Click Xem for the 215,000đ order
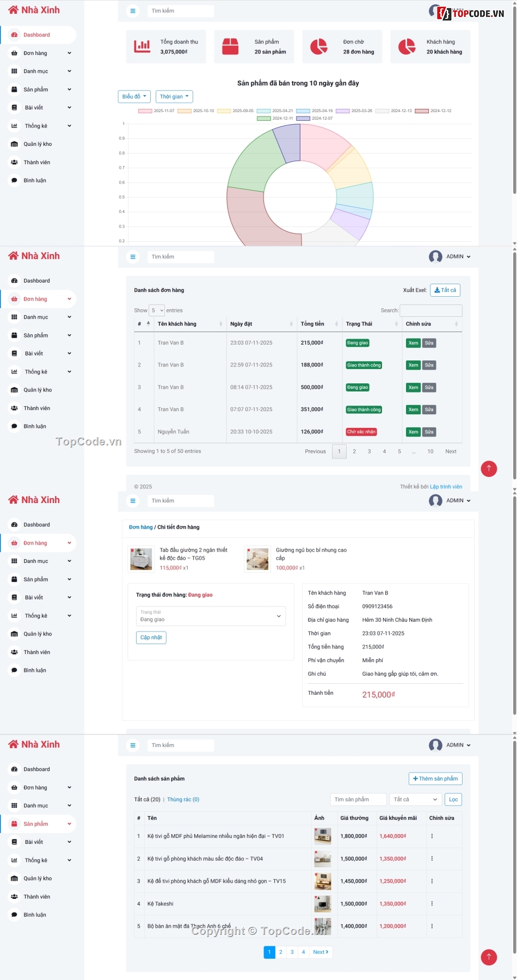517x980 pixels. (x=414, y=343)
